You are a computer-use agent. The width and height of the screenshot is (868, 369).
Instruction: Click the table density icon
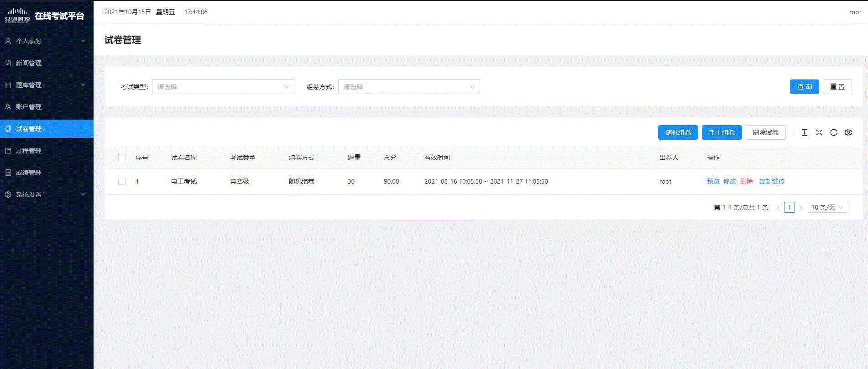[805, 132]
